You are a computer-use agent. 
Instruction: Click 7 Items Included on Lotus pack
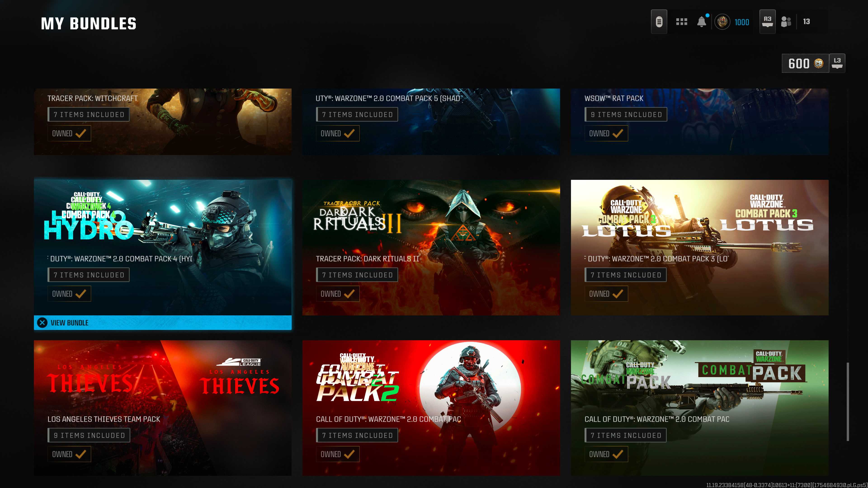(x=625, y=275)
